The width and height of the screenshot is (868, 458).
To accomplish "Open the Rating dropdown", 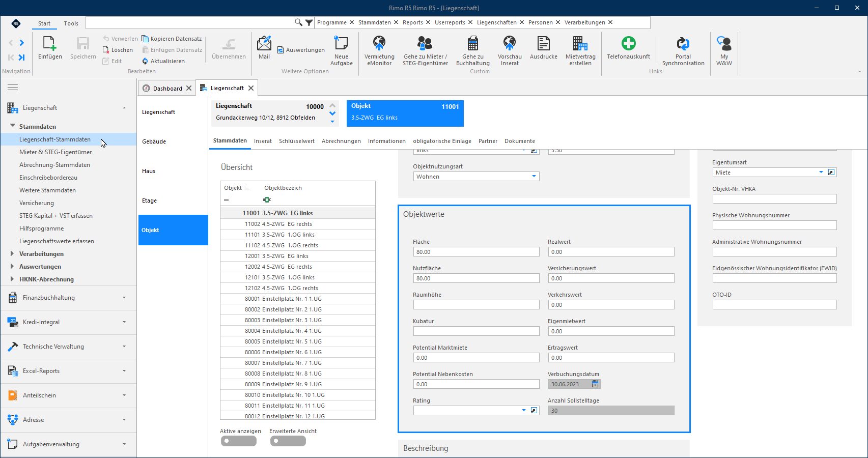I will (x=524, y=410).
